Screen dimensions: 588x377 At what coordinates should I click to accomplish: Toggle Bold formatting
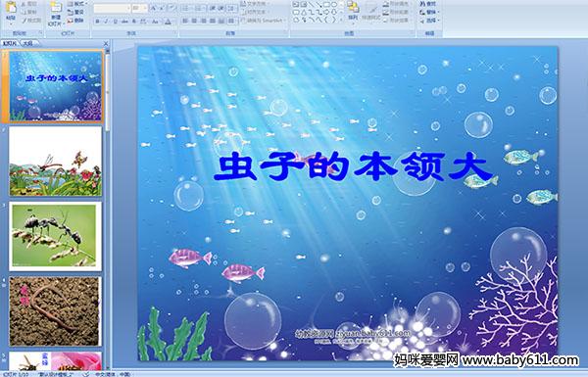click(x=97, y=22)
